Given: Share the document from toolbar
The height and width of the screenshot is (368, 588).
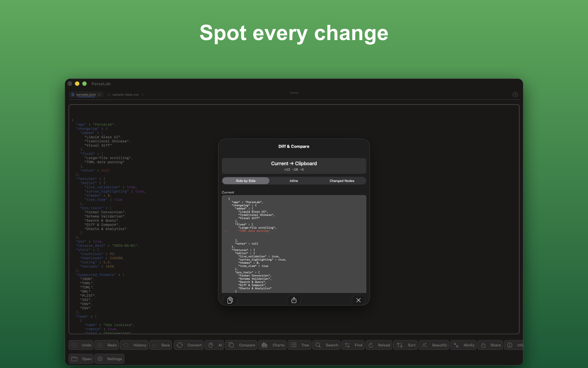Looking at the screenshot, I should coord(490,345).
